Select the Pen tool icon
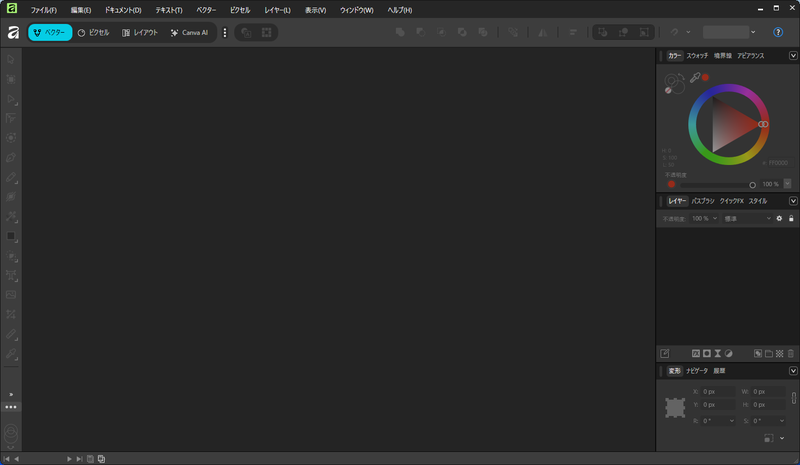Screen dimensions: 800x465 click(x=11, y=158)
